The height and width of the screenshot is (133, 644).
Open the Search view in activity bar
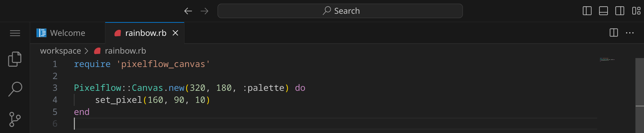pos(15,89)
